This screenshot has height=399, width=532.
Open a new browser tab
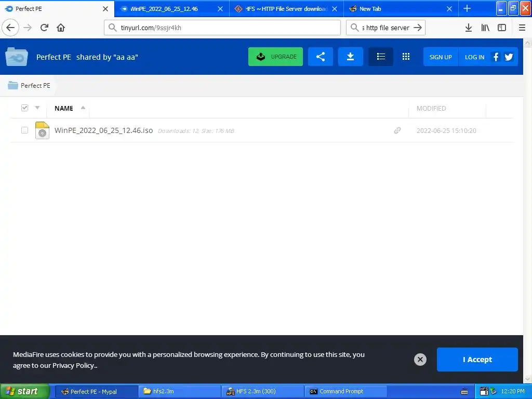[467, 8]
